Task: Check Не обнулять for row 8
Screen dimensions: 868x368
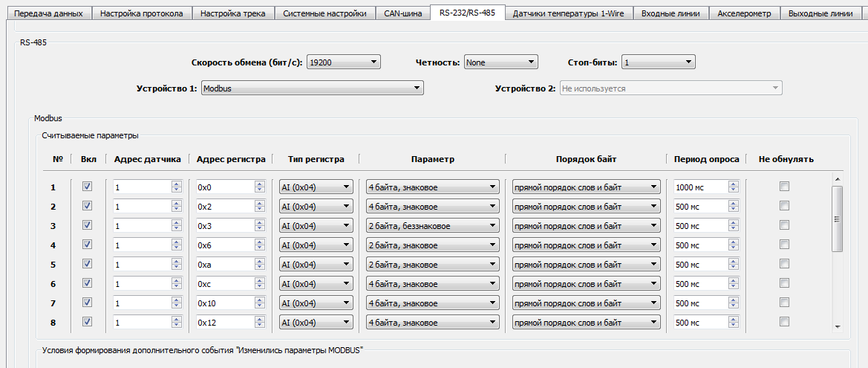Action: pyautogui.click(x=784, y=322)
